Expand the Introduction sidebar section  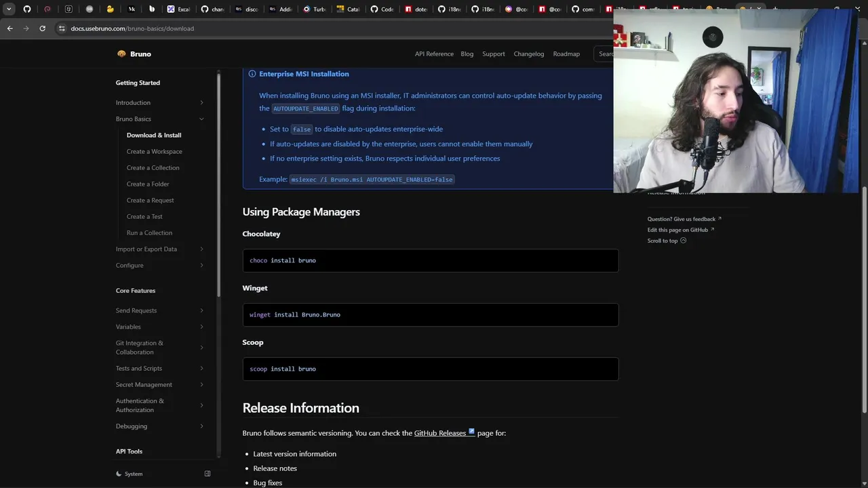160,102
